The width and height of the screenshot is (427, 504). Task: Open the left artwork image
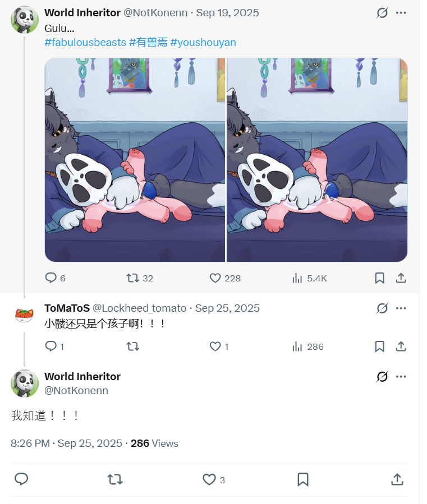coord(135,160)
